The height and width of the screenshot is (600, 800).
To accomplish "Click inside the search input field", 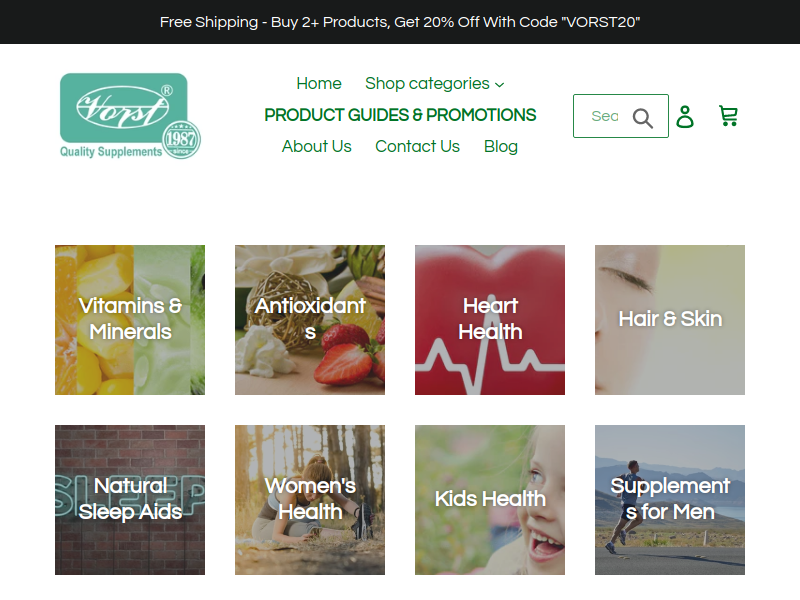I will pyautogui.click(x=604, y=116).
